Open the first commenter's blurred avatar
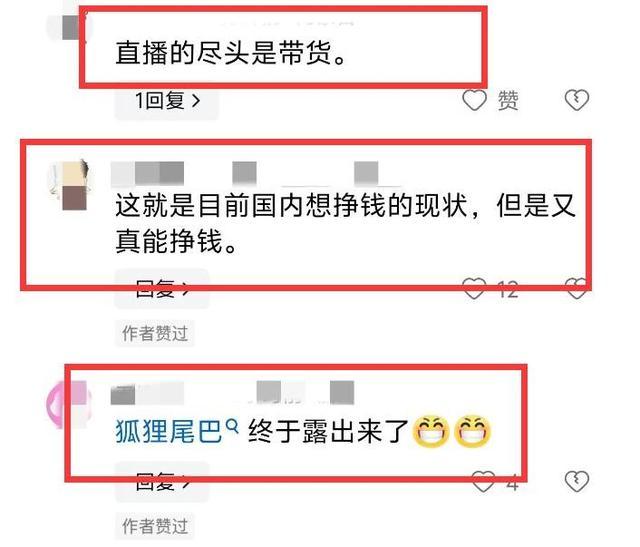The image size is (640, 547). [x=69, y=27]
